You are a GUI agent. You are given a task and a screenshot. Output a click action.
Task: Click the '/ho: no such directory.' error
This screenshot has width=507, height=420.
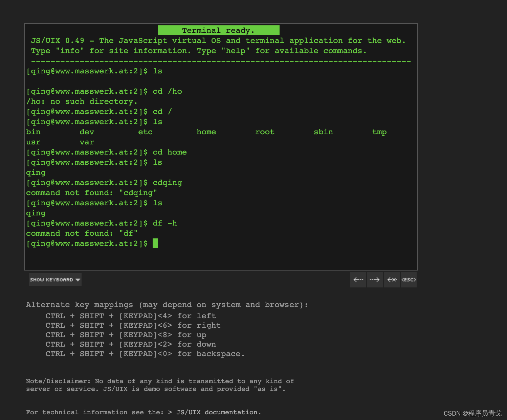[82, 101]
